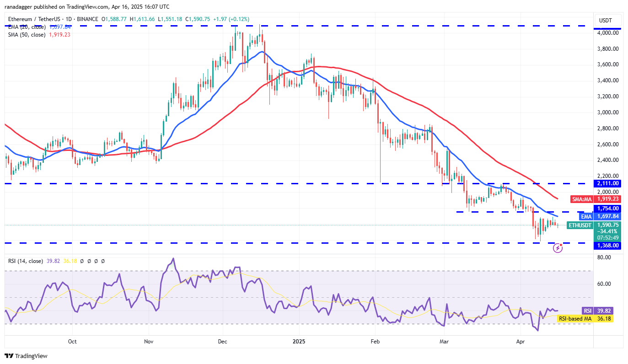Click the 2,111.00 resistance price flag

tap(608, 183)
